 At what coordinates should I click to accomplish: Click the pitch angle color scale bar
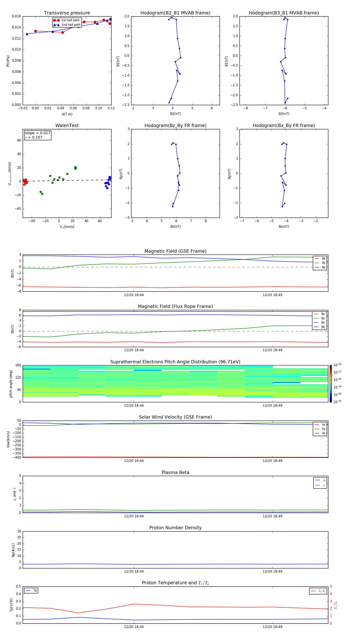pos(331,384)
